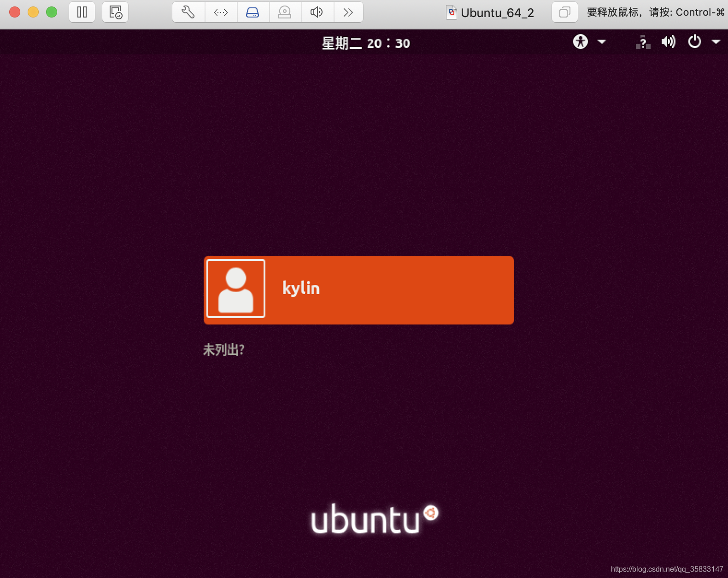
Task: Minimize the VMware window
Action: coord(33,12)
